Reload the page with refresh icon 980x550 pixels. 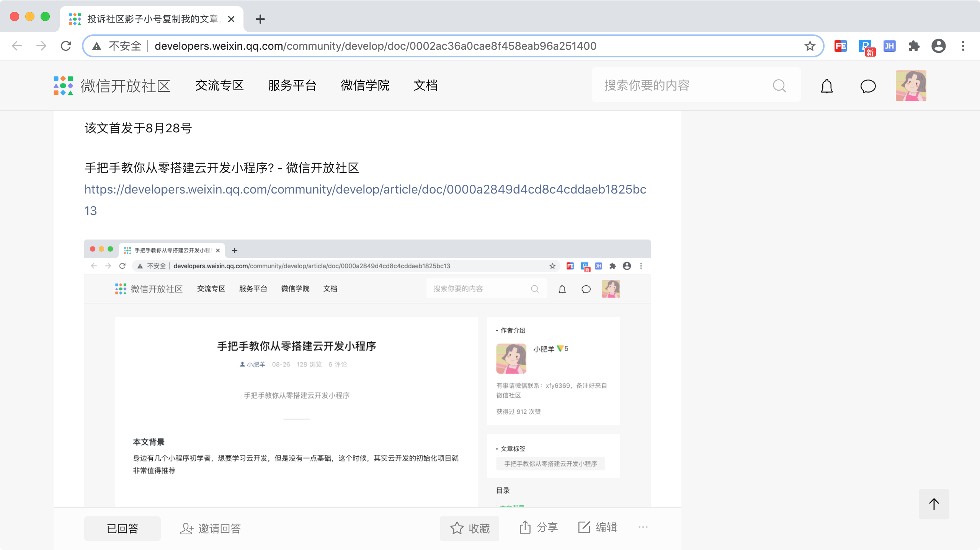tap(66, 46)
